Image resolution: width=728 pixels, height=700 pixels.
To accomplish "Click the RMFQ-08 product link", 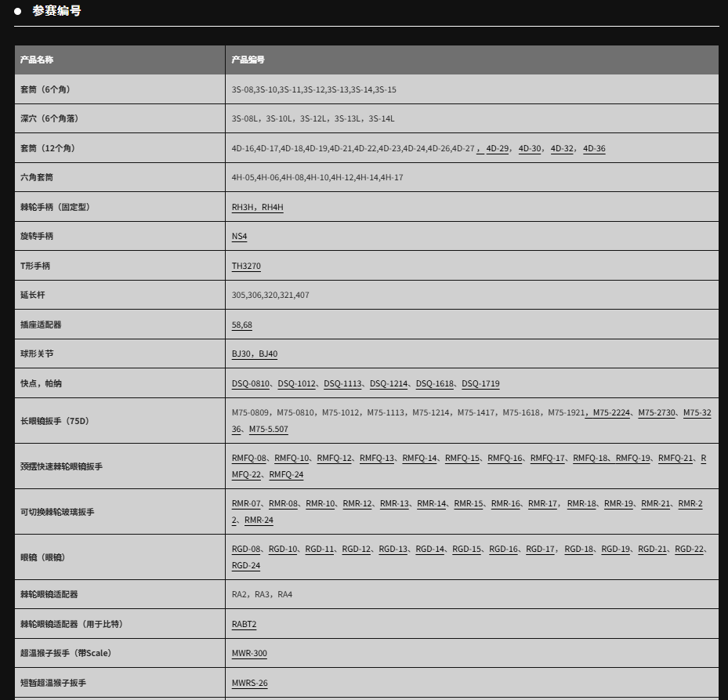I will 249,458.
